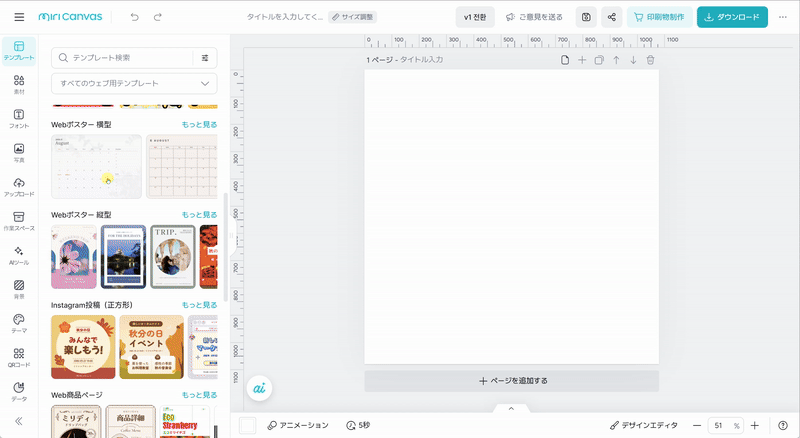Select the 秋分の日イベント Instagram template

(x=152, y=347)
